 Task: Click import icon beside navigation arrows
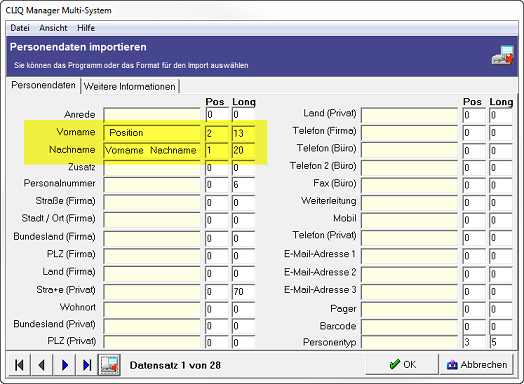109,365
